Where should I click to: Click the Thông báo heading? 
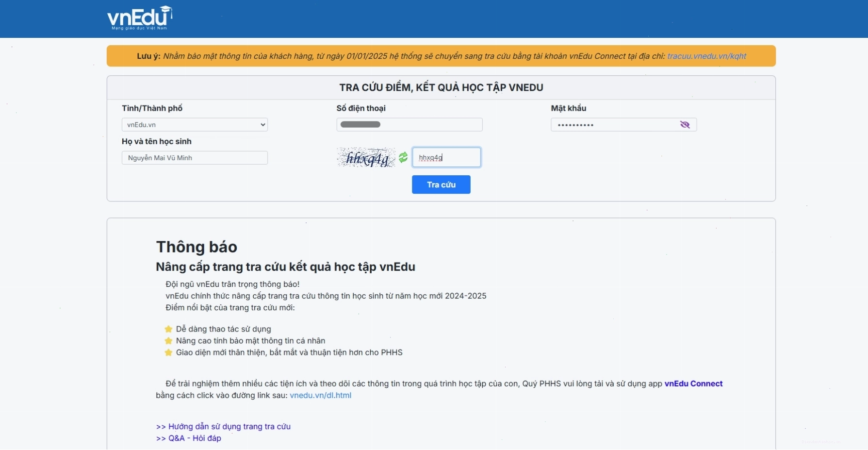(x=197, y=247)
